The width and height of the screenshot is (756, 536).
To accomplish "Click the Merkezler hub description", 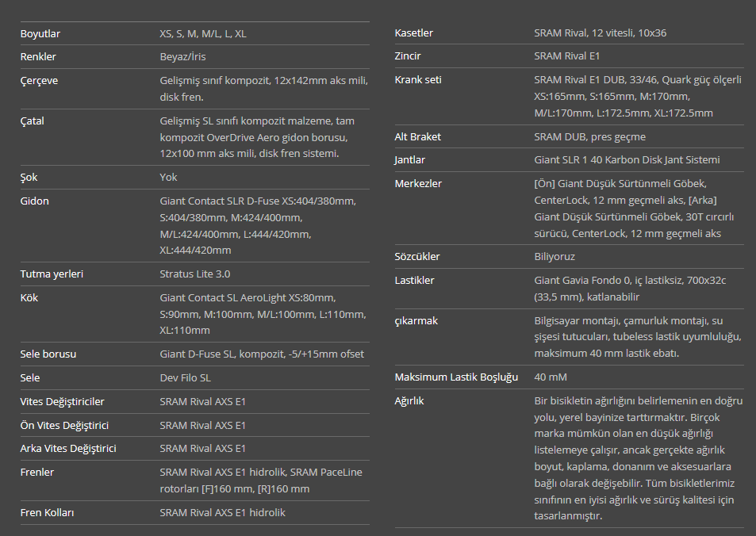I will [x=634, y=209].
